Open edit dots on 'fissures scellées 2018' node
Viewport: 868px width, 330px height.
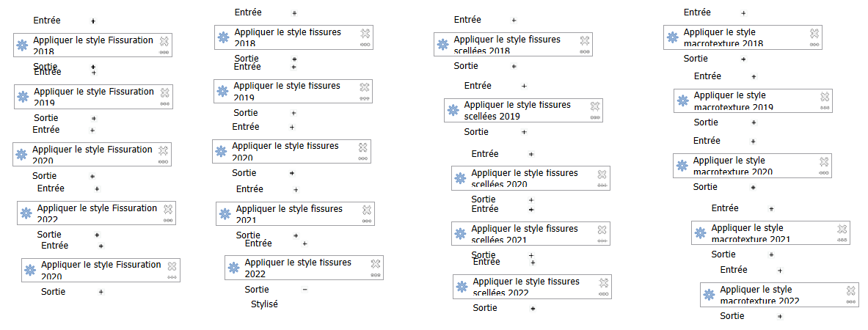[585, 52]
